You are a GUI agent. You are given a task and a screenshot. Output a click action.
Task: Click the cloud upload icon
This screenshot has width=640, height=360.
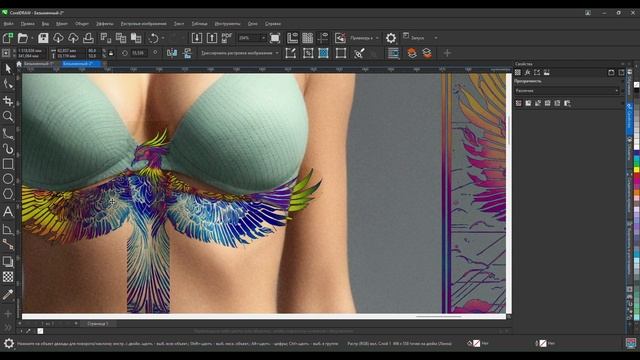pos(73,38)
